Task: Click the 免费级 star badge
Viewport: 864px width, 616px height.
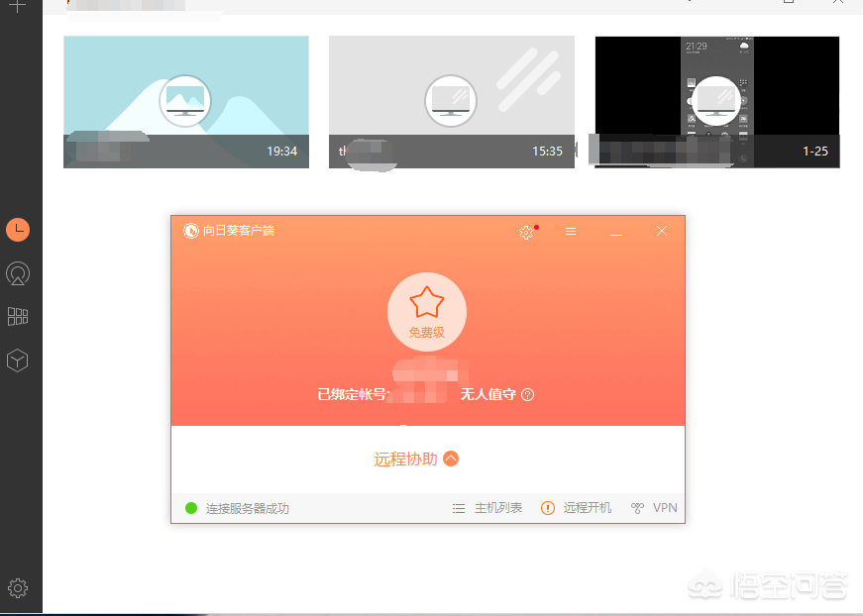Action: [x=427, y=312]
